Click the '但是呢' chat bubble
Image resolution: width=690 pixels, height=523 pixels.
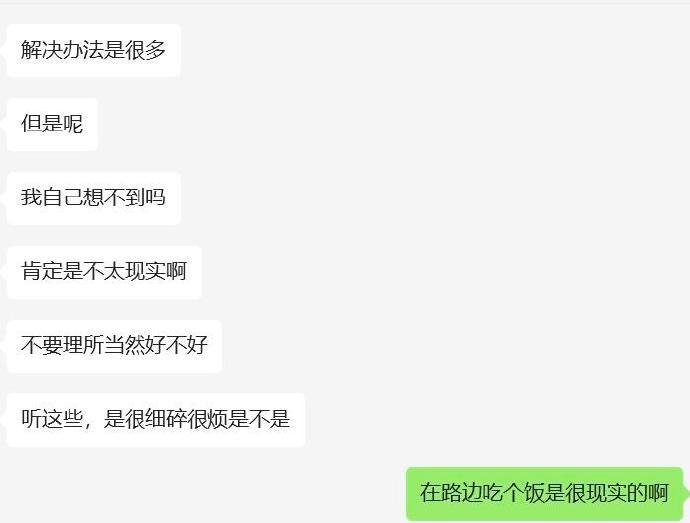52,124
